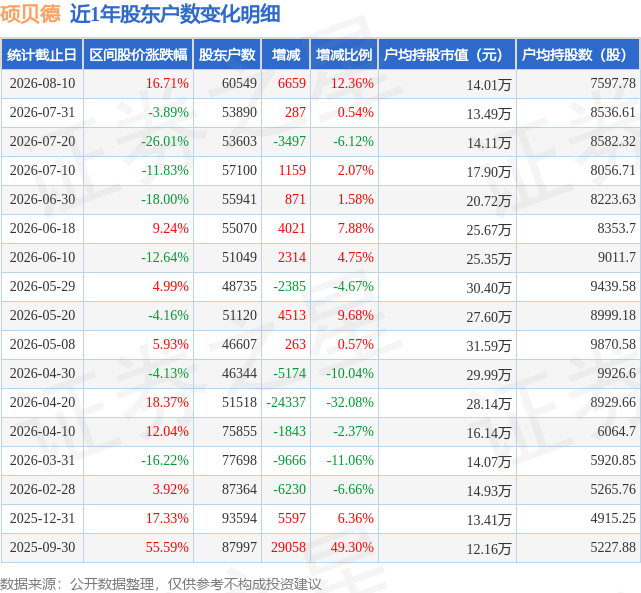Screen dimensions: 641x593
Task: Click shareholder count 93594 cell
Action: tap(240, 518)
